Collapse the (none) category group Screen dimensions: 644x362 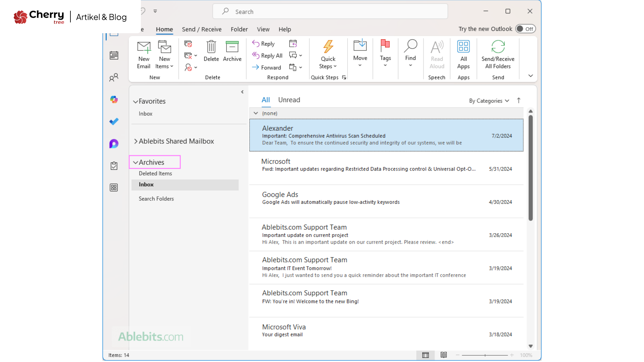click(256, 113)
